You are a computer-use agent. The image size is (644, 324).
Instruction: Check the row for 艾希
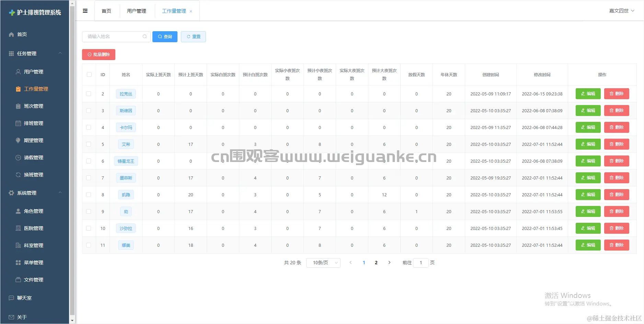pos(89,144)
